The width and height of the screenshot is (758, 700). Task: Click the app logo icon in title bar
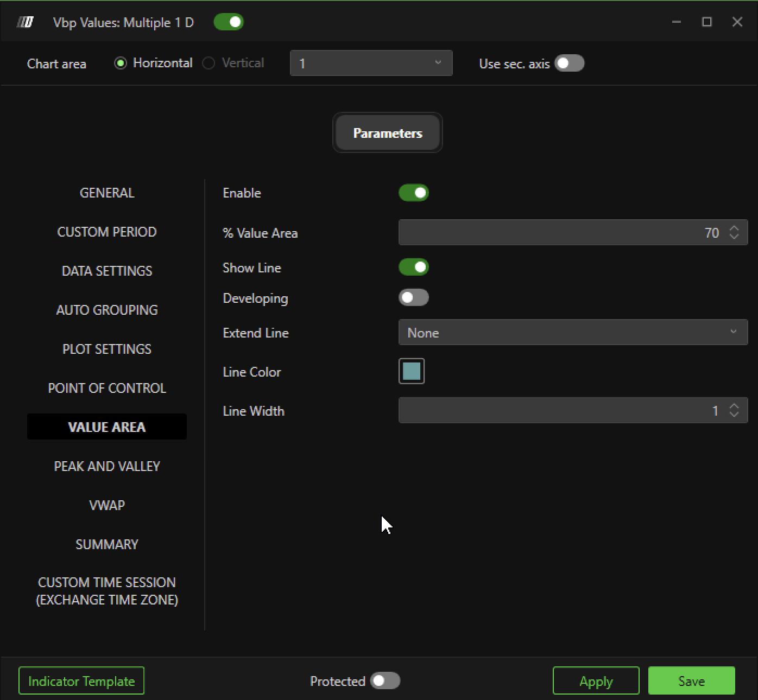25,22
